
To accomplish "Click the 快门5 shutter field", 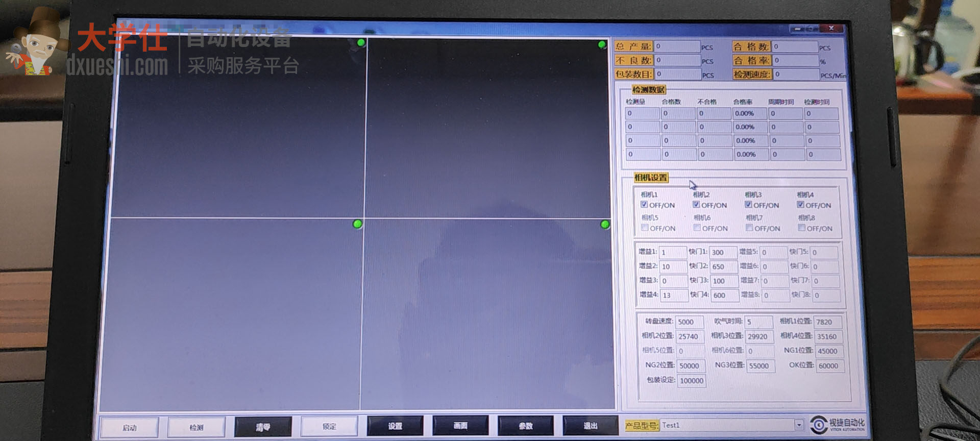I will (x=824, y=252).
